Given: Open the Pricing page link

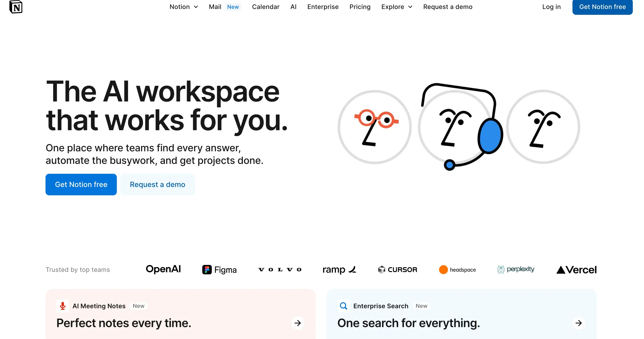Looking at the screenshot, I should tap(360, 7).
